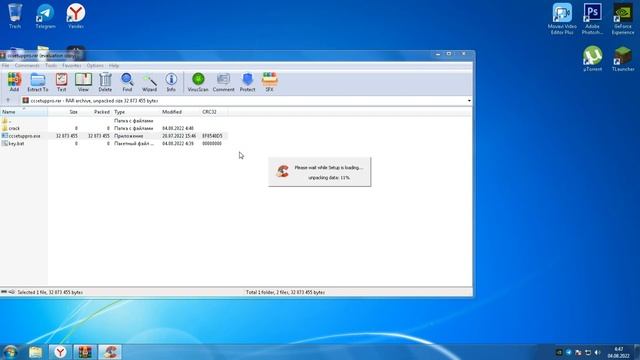Select the crack folder row
The image size is (640, 360).
114,128
